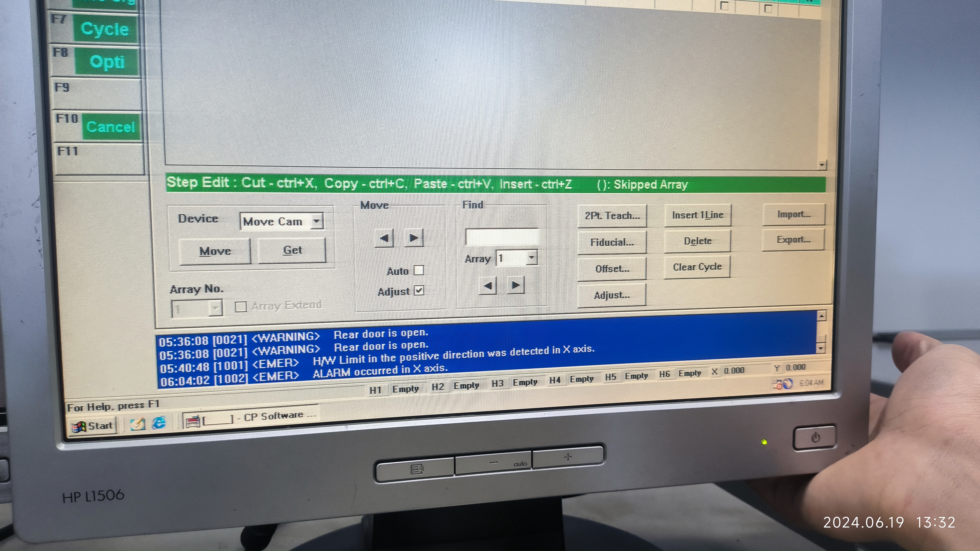Open Internet Explorer from quick launch
The image size is (980, 551).
[x=159, y=423]
